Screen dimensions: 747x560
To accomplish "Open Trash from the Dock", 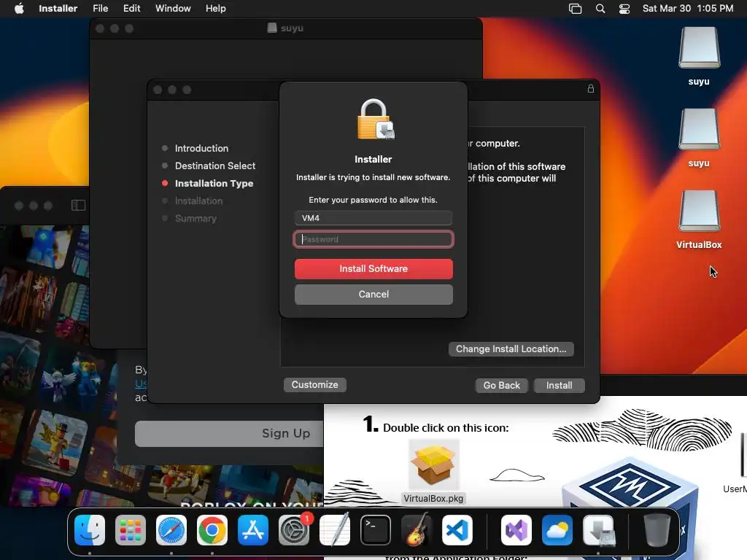I will point(657,530).
